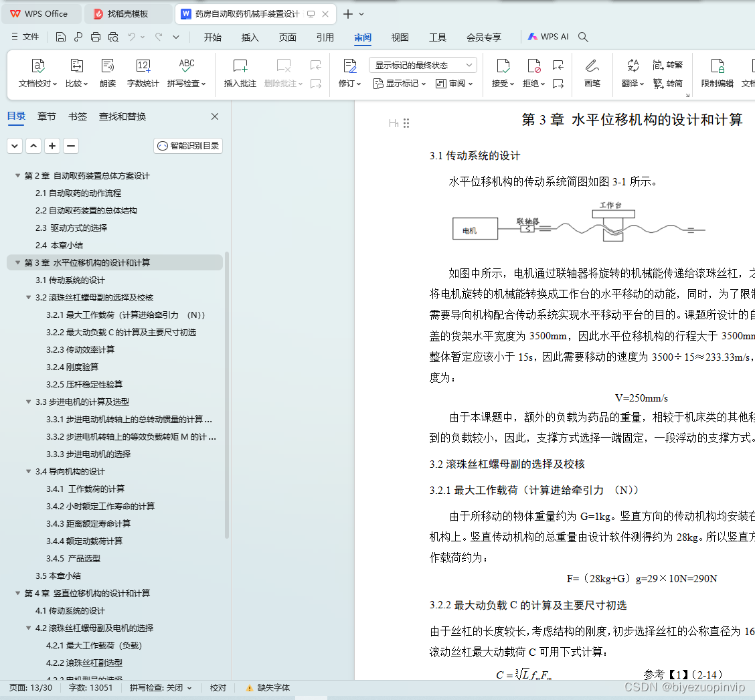Switch to WPS Office home tab
This screenshot has height=700, width=755.
click(x=40, y=13)
